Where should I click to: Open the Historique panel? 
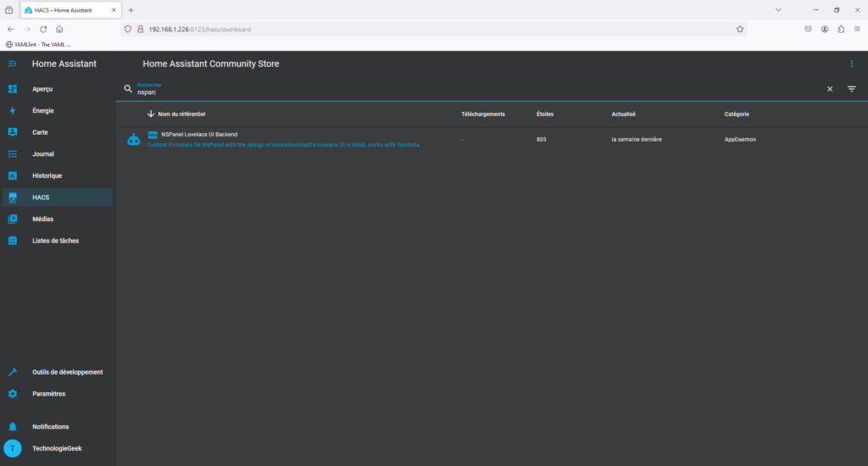(x=58, y=175)
